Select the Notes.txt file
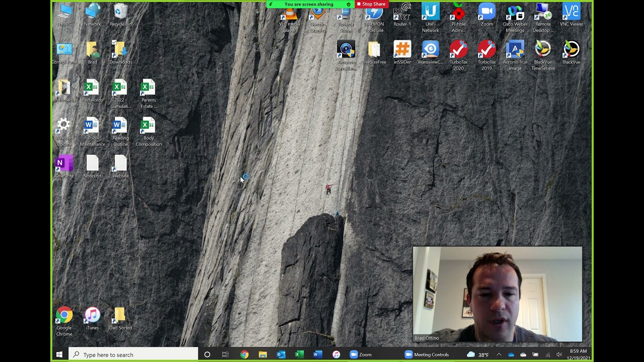Viewport: 644px width, 362px height. [92, 167]
